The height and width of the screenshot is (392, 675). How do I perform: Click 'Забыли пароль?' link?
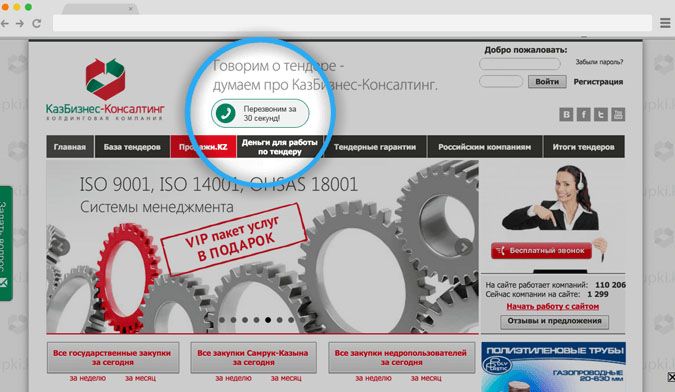[599, 62]
